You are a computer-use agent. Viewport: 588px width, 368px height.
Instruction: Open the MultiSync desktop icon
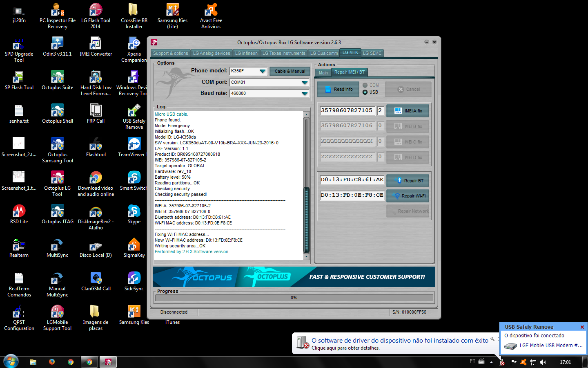pyautogui.click(x=57, y=248)
